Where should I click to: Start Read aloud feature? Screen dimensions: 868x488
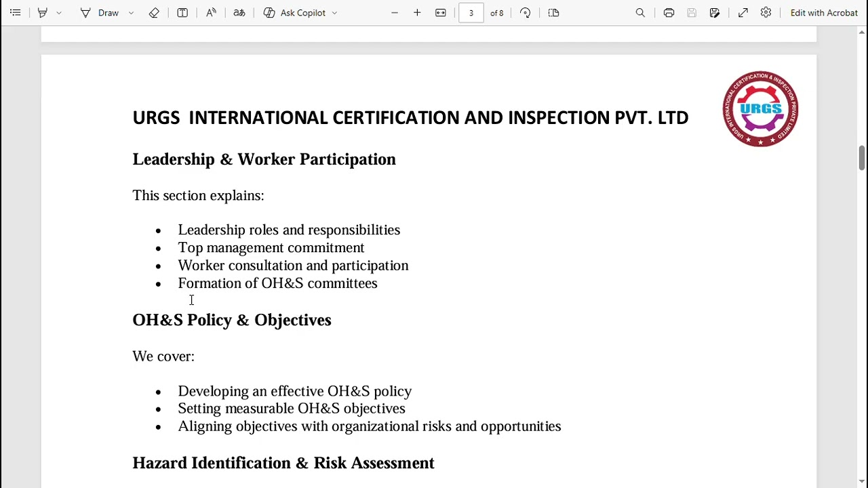click(x=211, y=13)
